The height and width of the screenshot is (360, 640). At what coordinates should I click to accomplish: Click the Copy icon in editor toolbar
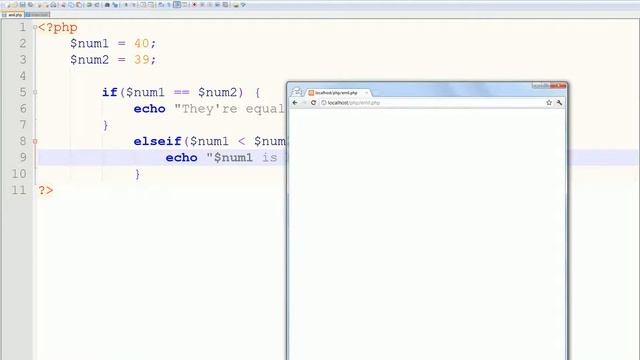(71, 5)
